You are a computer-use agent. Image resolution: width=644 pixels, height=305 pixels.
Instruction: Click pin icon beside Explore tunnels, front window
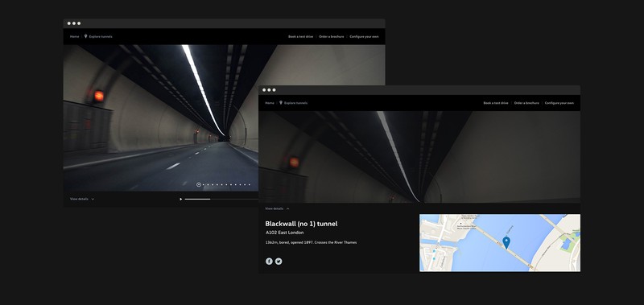[x=281, y=103]
